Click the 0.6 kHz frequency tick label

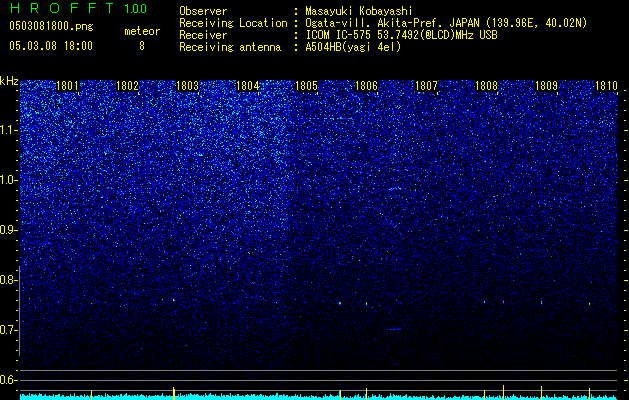tap(8, 380)
